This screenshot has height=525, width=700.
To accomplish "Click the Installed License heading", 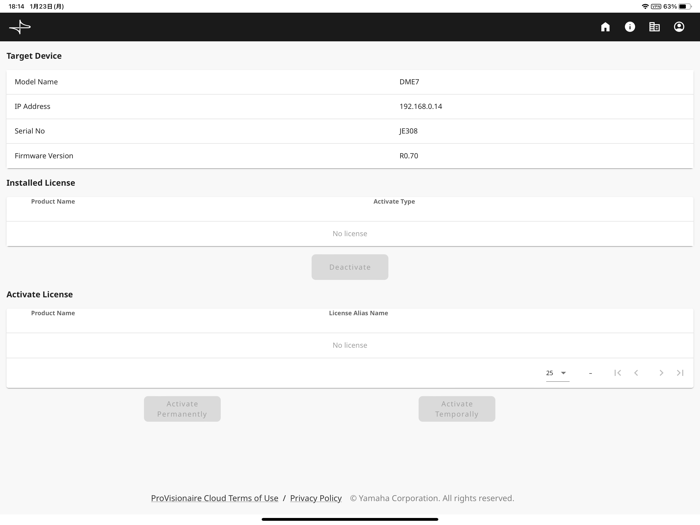I will [x=41, y=183].
